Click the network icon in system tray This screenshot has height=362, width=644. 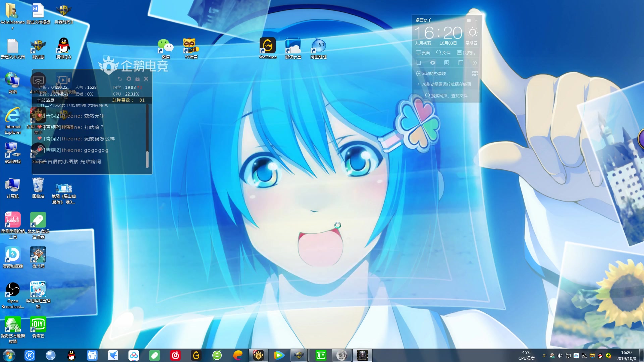click(x=568, y=356)
